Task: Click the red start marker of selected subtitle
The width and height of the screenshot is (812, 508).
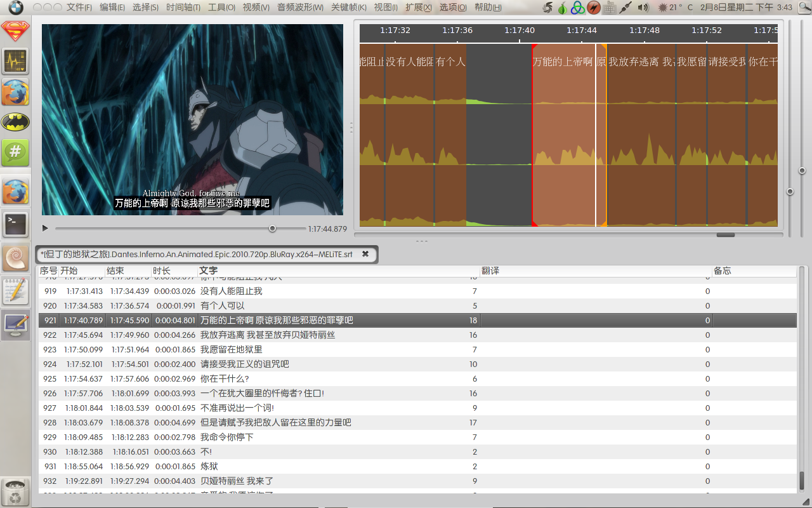Action: 532,135
